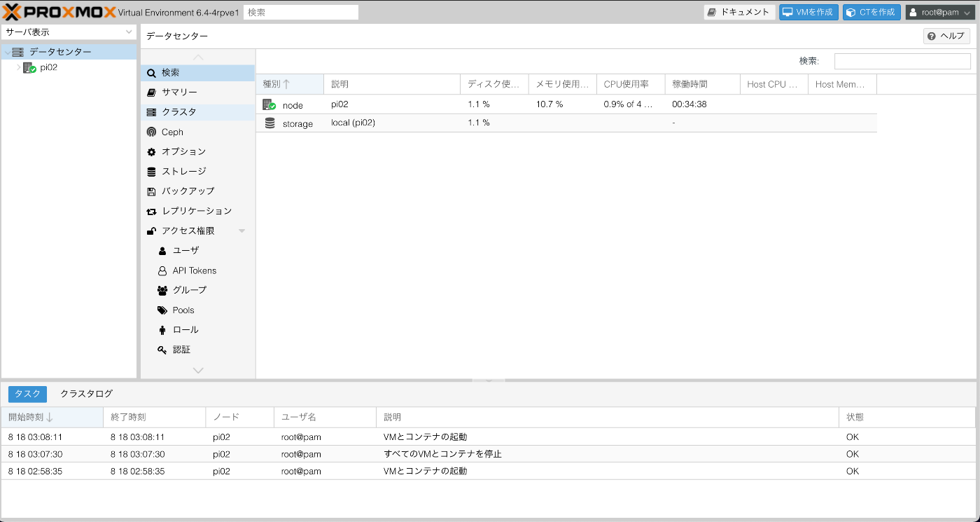Switch to the クラスタログ tab

point(86,394)
